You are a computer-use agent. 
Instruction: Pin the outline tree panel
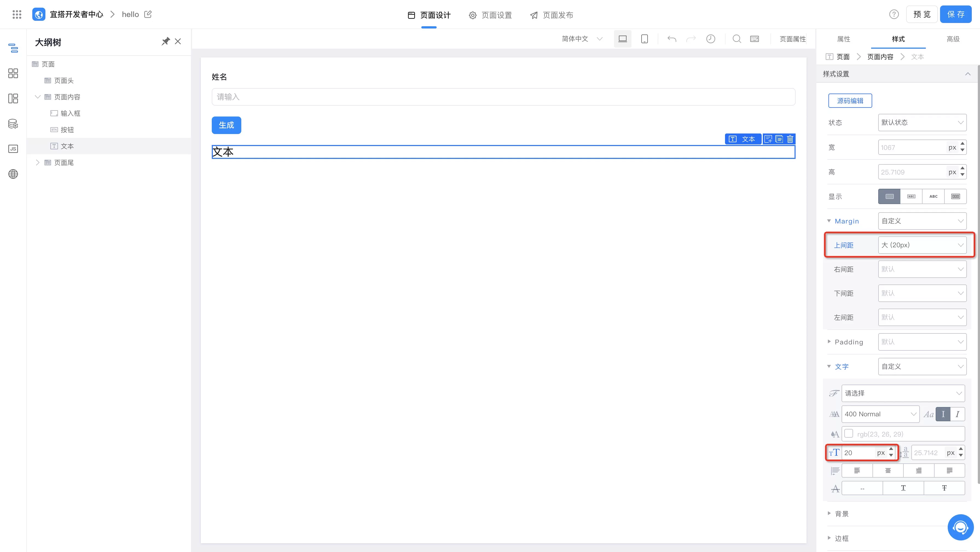point(166,42)
